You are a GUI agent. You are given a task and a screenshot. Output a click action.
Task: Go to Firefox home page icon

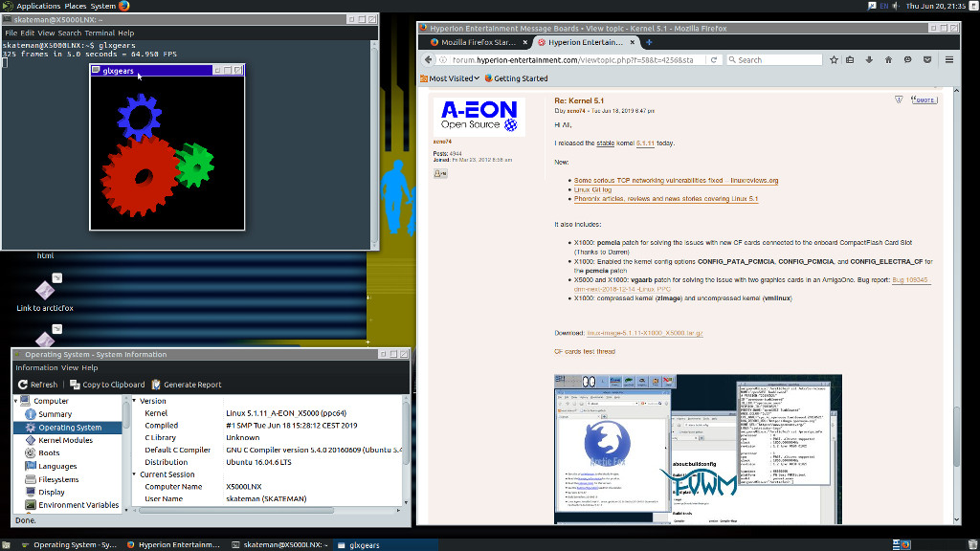coord(888,60)
